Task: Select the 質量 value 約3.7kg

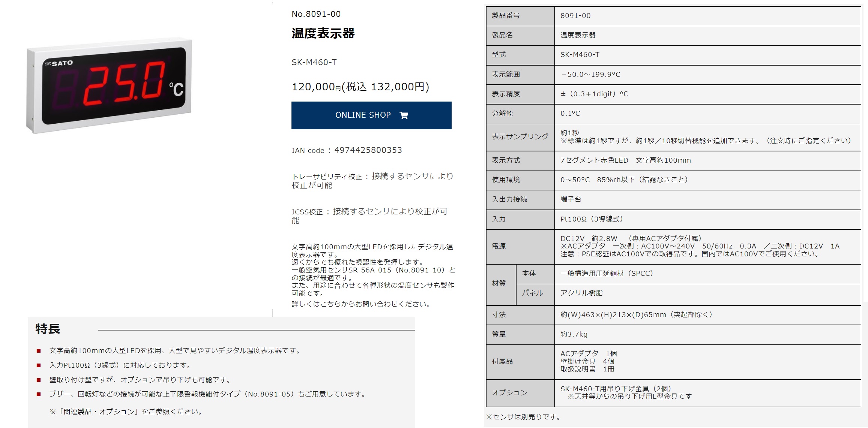Action: [574, 334]
